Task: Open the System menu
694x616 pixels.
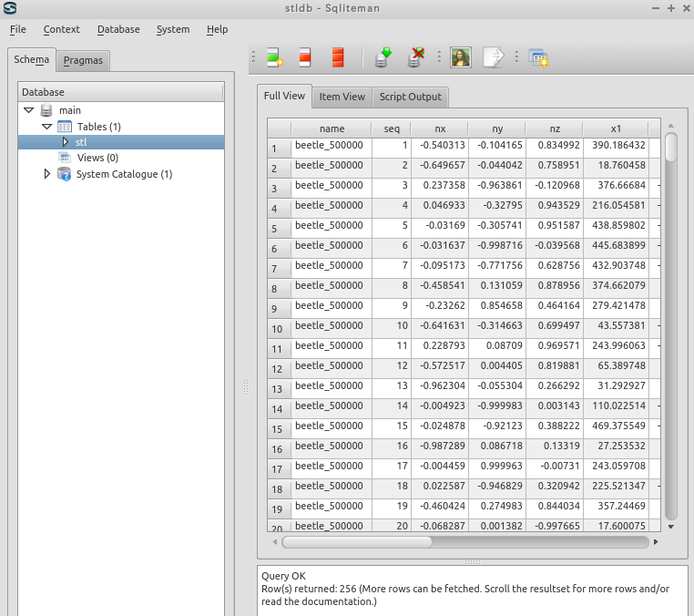Action: point(173,29)
